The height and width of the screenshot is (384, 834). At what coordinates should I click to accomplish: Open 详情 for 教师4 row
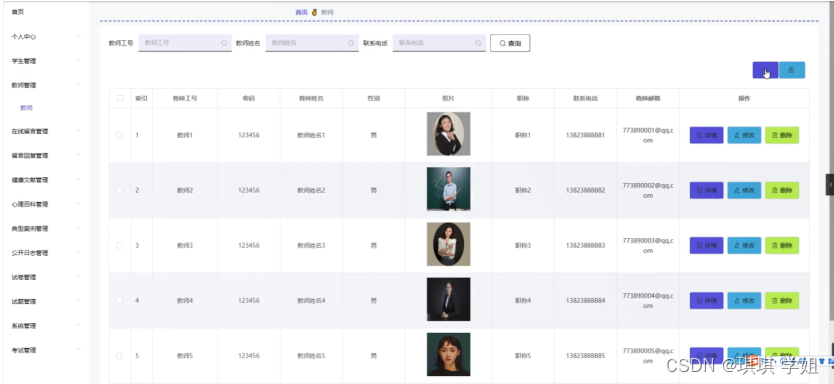click(x=706, y=300)
